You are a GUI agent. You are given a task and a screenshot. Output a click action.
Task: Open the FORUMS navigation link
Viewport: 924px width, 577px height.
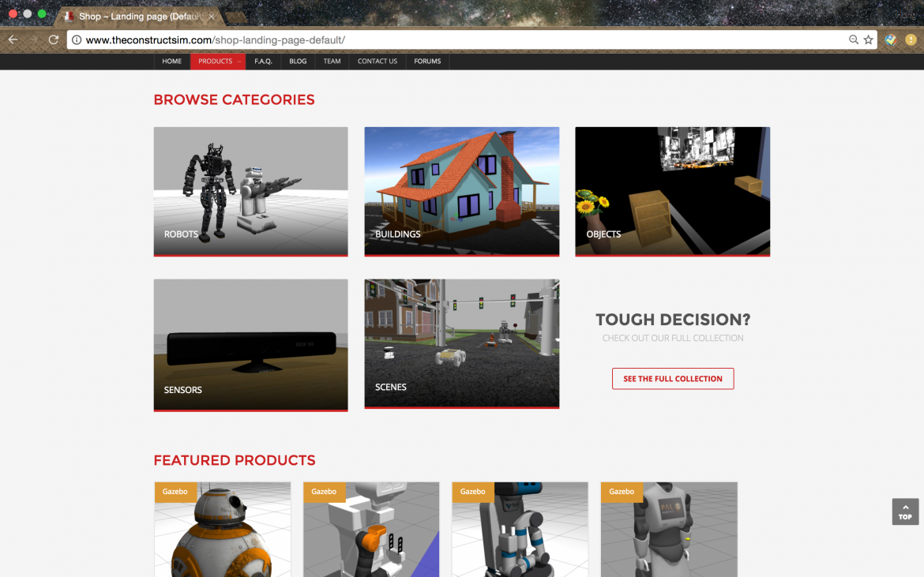point(427,62)
